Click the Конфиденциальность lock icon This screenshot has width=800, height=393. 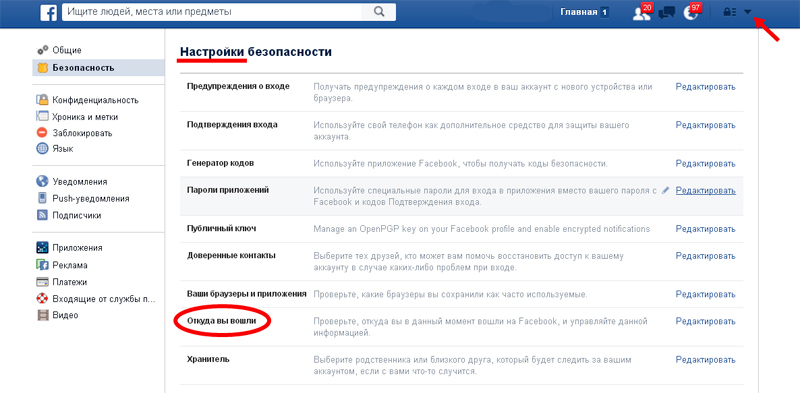pos(42,100)
